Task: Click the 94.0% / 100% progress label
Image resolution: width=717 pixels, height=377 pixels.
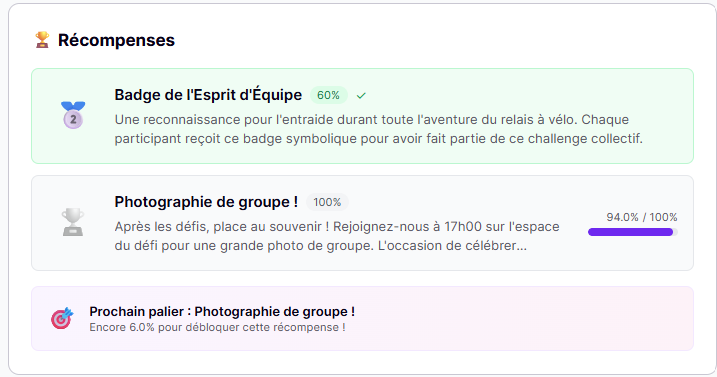Action: tap(642, 217)
